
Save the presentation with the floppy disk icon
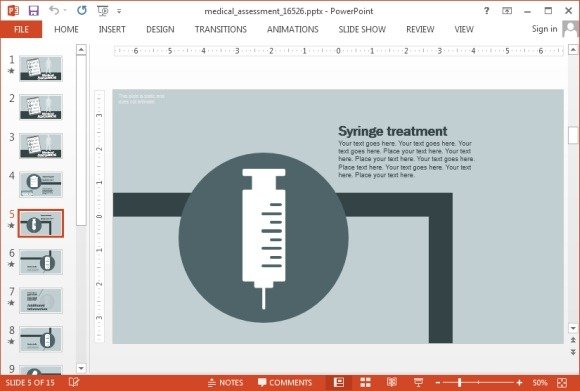coord(34,10)
